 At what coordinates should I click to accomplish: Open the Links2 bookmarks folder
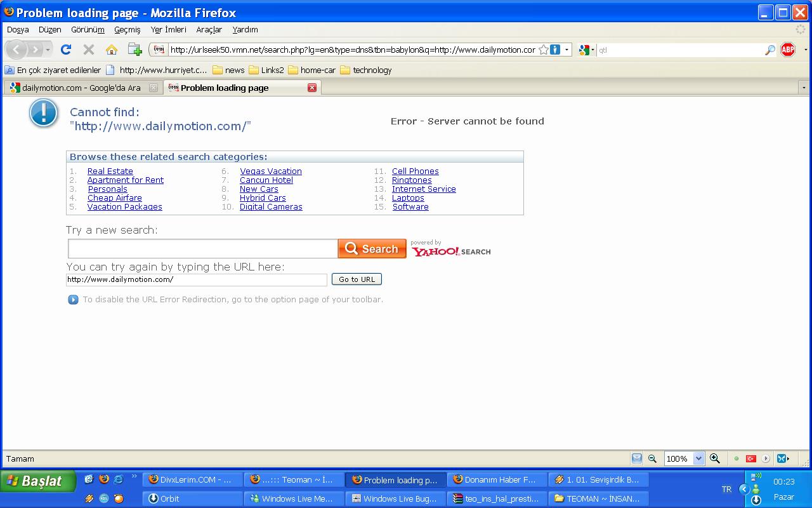(x=266, y=70)
